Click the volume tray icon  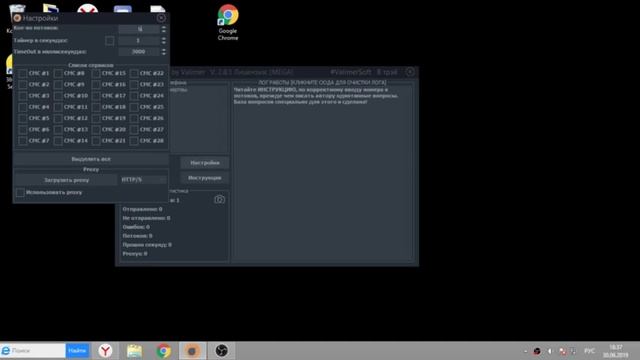coord(550,351)
